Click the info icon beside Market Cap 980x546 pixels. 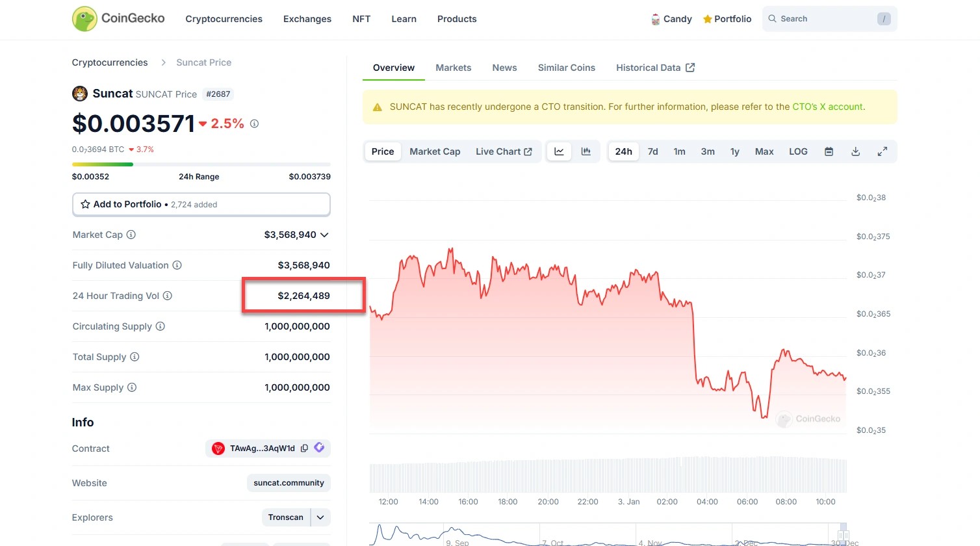[131, 235]
